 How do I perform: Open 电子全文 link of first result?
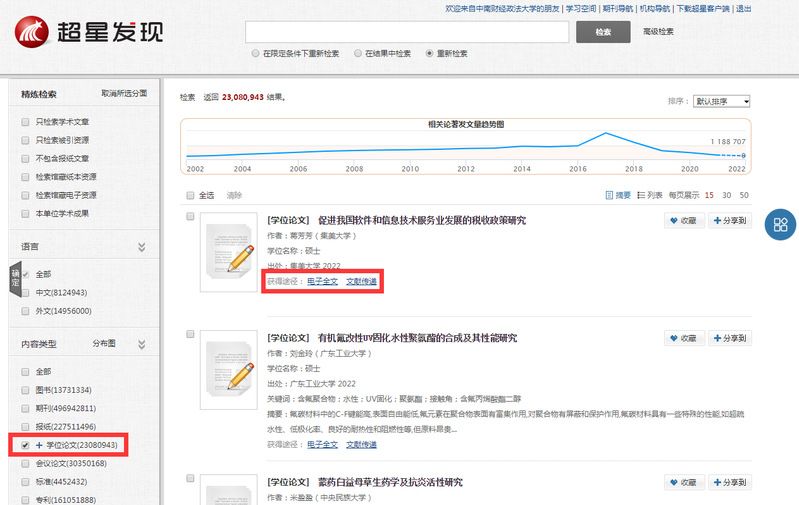pos(321,282)
